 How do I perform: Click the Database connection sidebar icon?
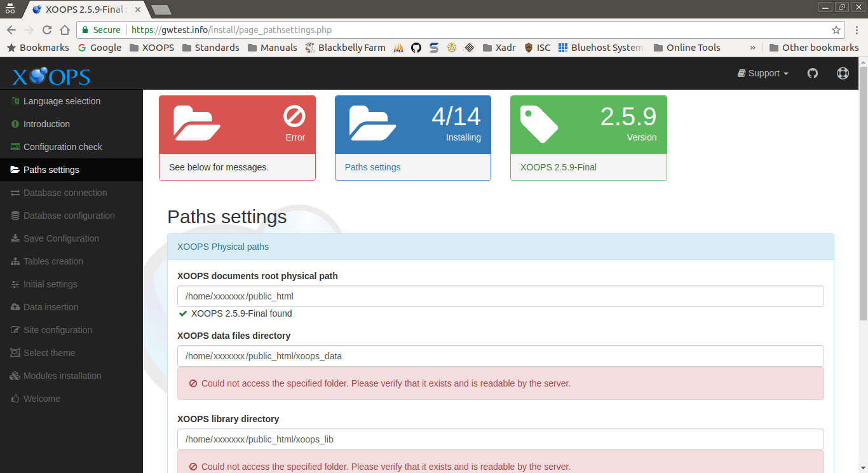coord(14,193)
